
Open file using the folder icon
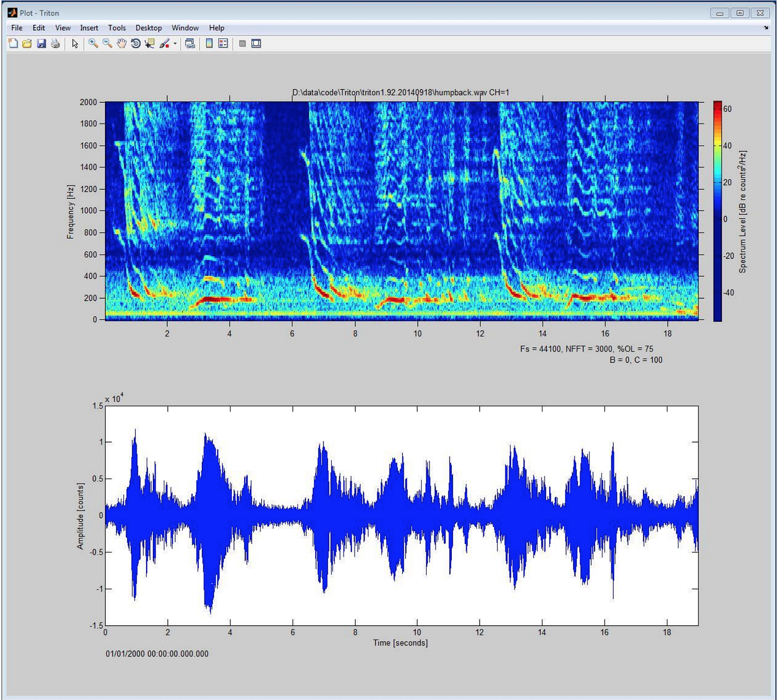(x=27, y=43)
